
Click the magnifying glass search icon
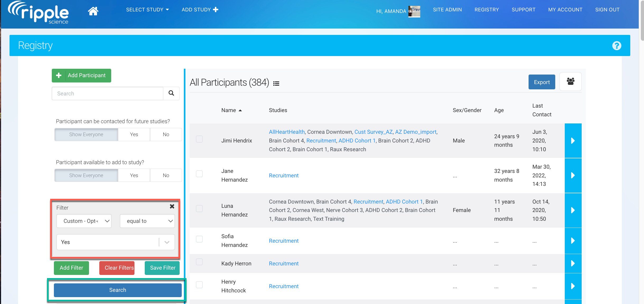coord(171,93)
